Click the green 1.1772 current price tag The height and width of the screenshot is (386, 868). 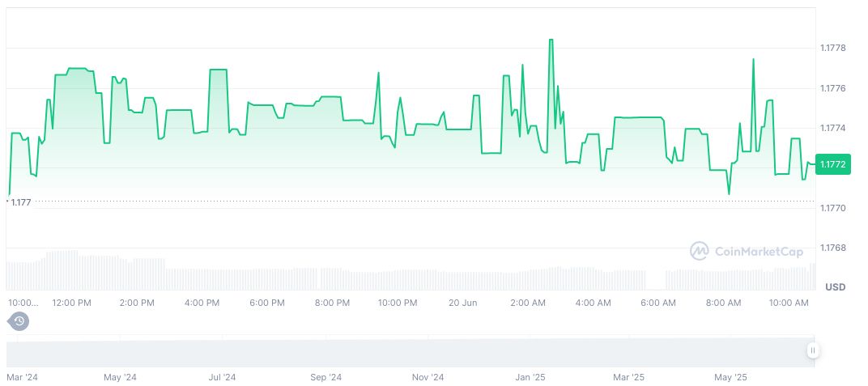pos(833,164)
